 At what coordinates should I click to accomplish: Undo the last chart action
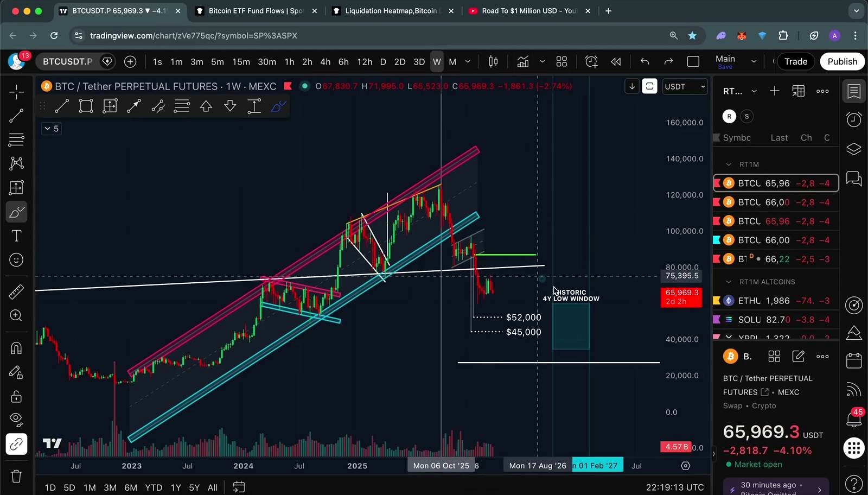point(644,62)
